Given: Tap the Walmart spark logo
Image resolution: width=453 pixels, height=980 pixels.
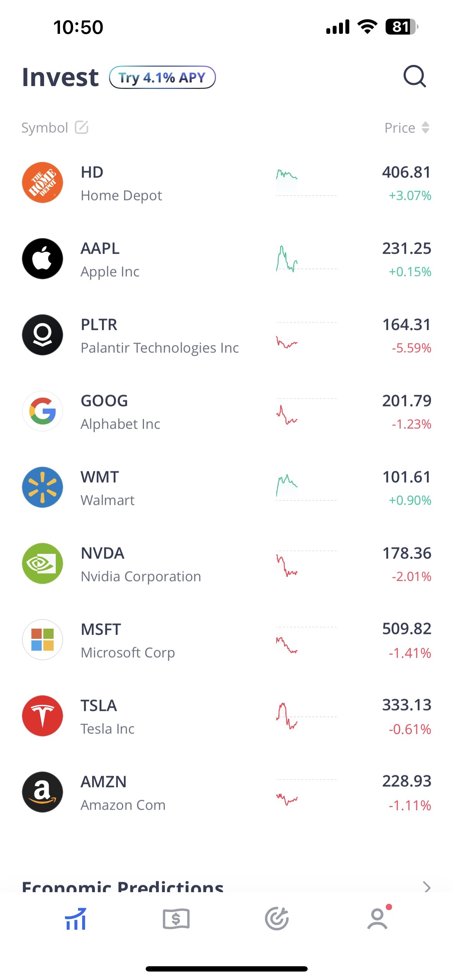Looking at the screenshot, I should click(43, 487).
